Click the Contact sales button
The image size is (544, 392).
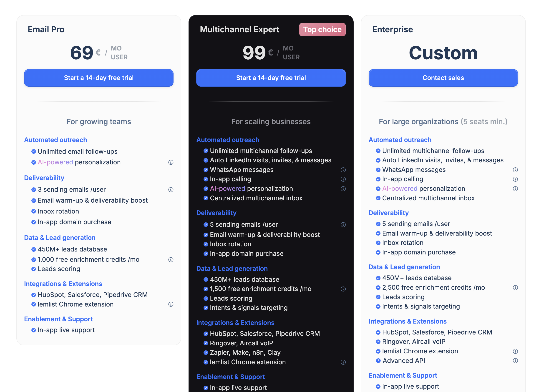(443, 78)
